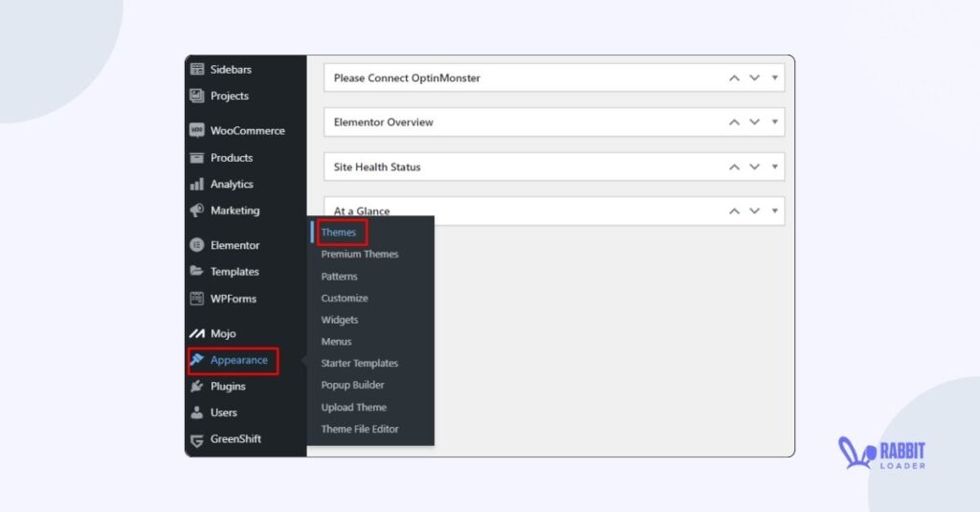Toggle Site Health Status panel triangle
980x512 pixels.
[774, 167]
